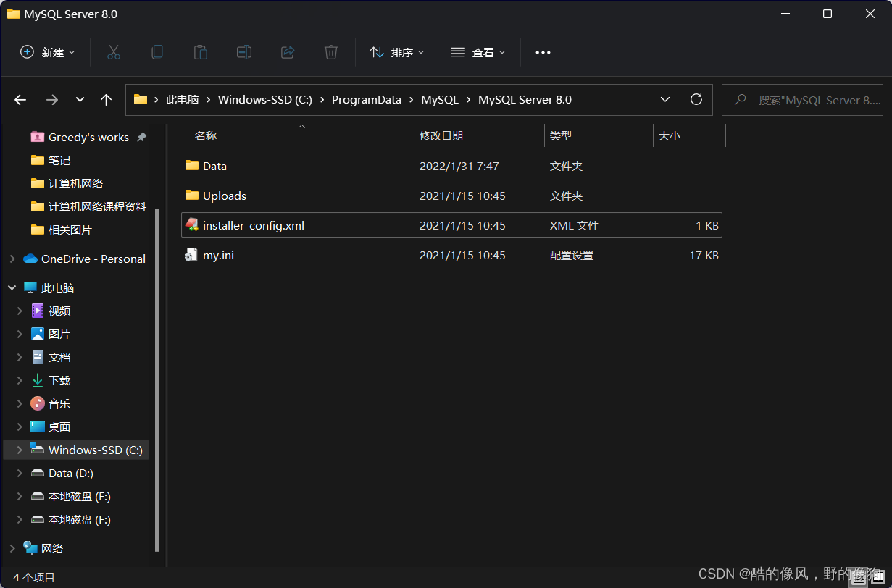Select the Uploads folder icon
Viewport: 892px width, 588px height.
192,196
